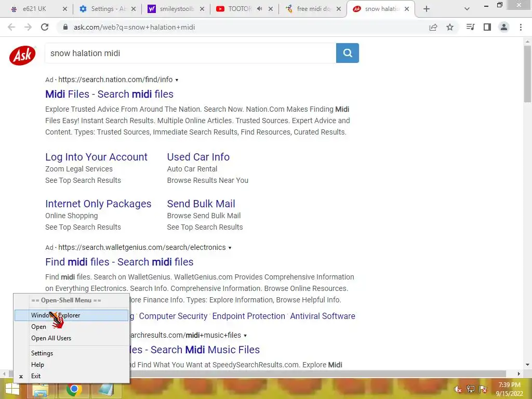Click the horizontal scrollbar right arrow

pos(518,374)
